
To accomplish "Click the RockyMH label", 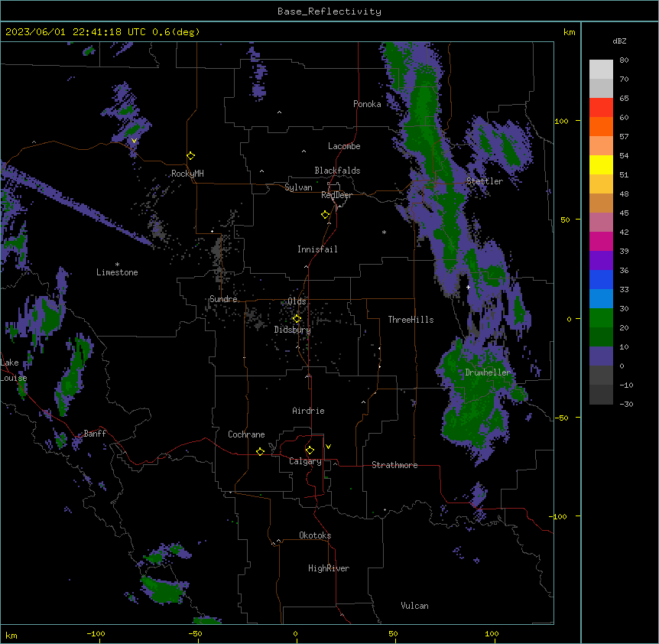I will pyautogui.click(x=187, y=174).
